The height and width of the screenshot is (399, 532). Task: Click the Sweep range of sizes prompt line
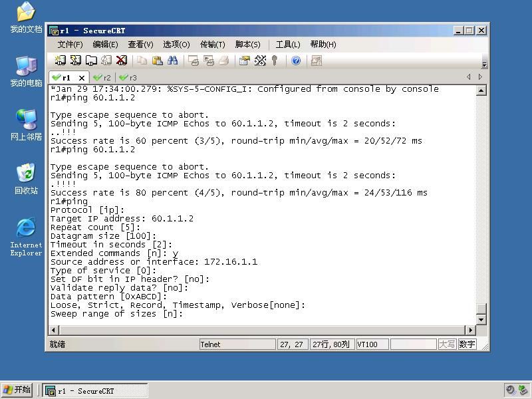coord(116,314)
